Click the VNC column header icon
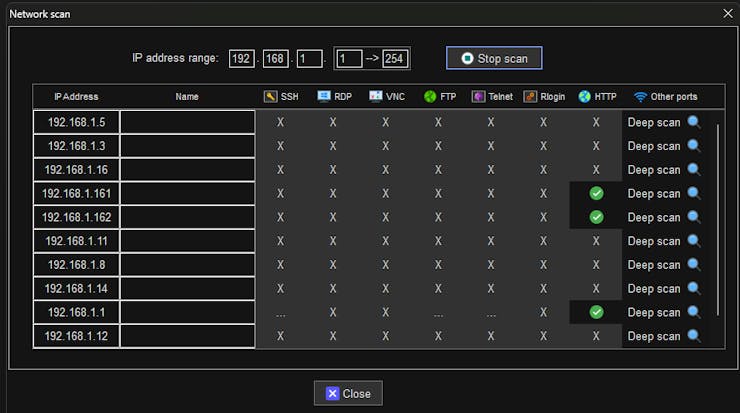This screenshot has width=740, height=413. tap(376, 96)
